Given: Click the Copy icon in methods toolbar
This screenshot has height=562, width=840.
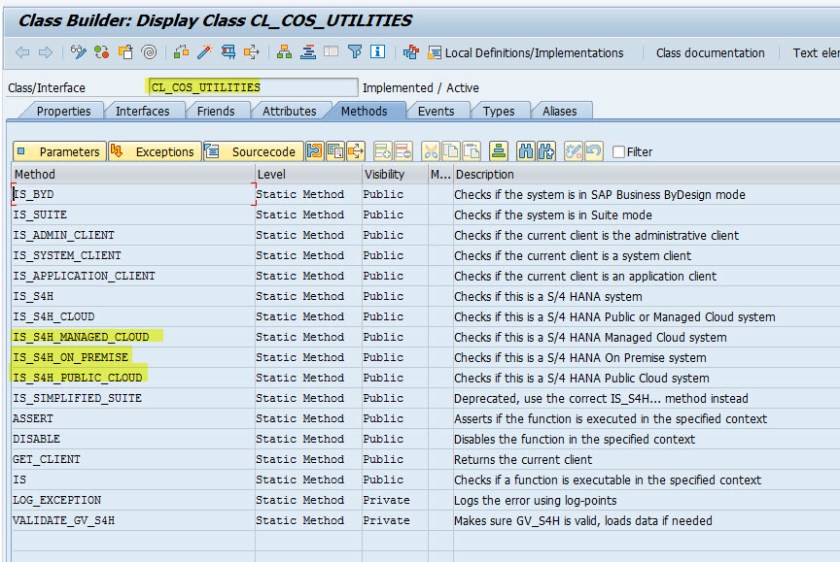Looking at the screenshot, I should (x=451, y=152).
